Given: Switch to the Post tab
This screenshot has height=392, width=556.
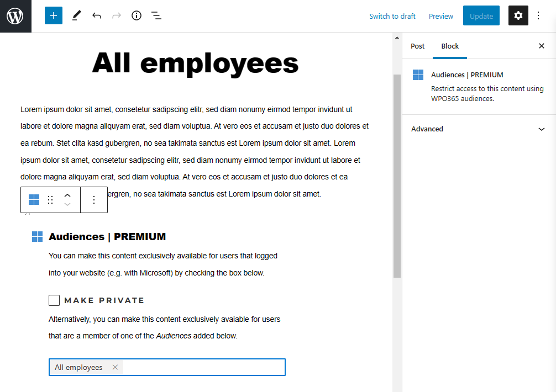Looking at the screenshot, I should coord(417,46).
